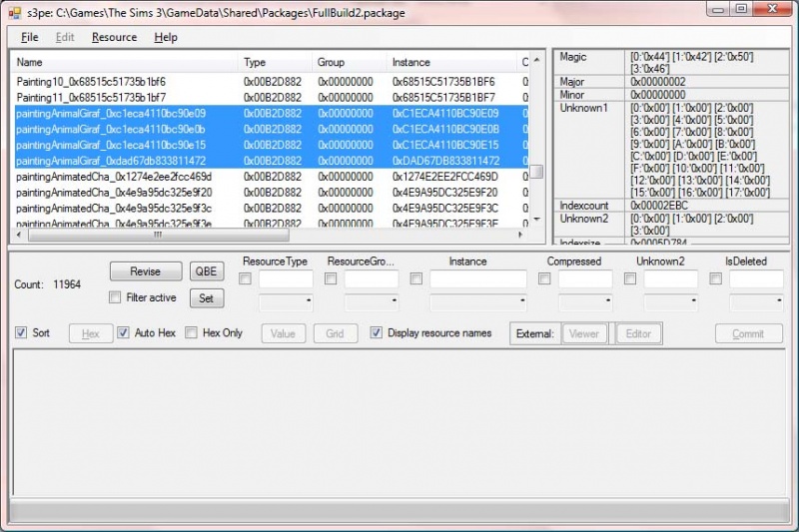Open the Help menu

[x=166, y=37]
